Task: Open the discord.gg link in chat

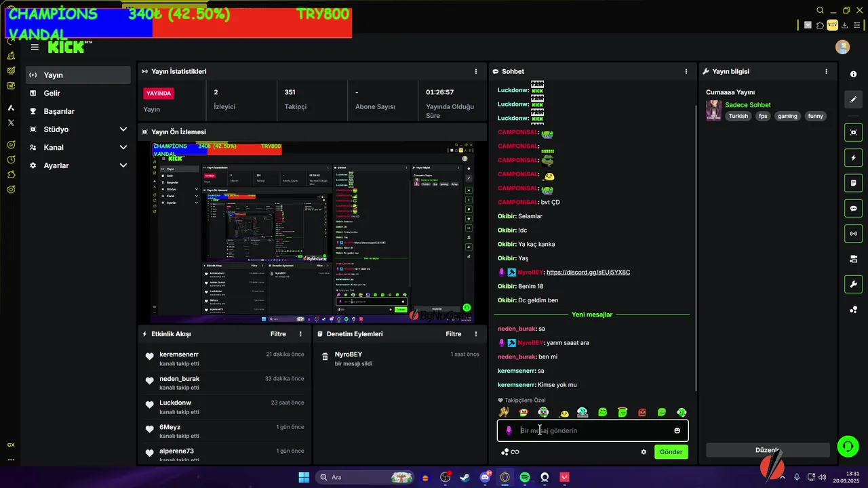Action: tap(588, 272)
